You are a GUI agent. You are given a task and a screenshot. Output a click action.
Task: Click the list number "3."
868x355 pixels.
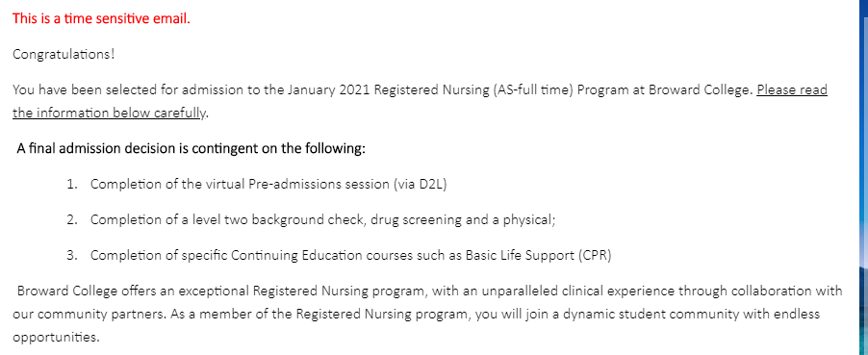(x=72, y=255)
